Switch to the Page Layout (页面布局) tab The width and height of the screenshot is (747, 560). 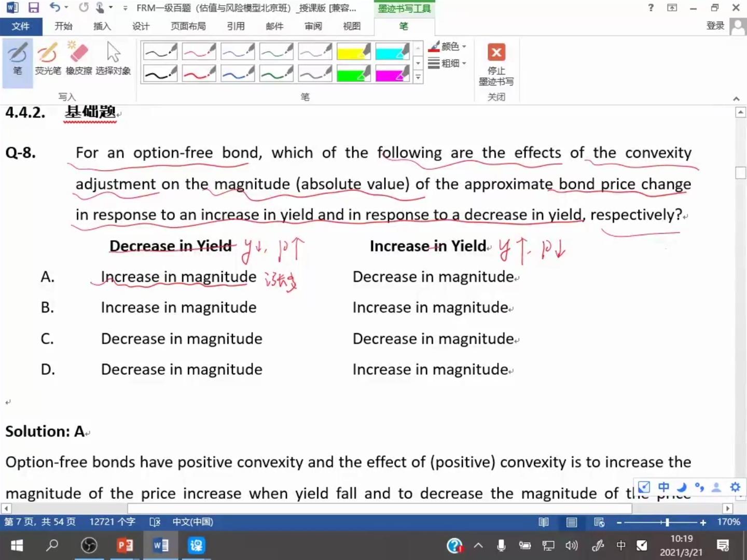point(188,26)
